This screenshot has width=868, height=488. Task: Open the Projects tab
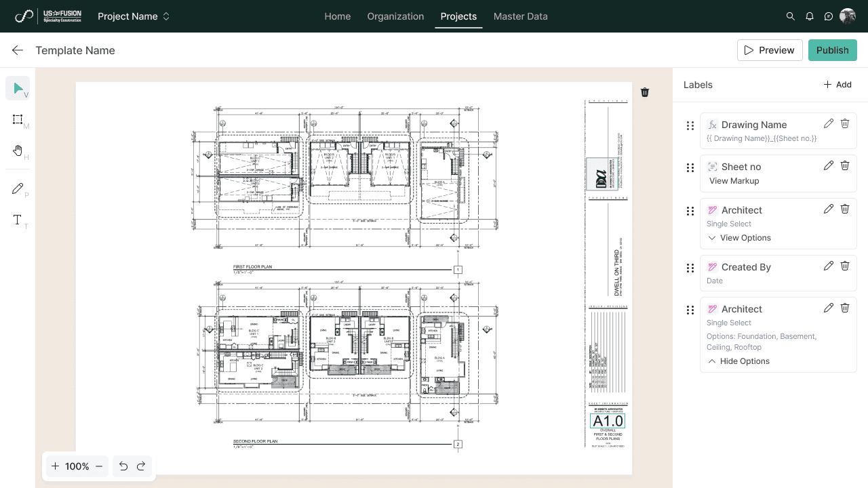(458, 16)
